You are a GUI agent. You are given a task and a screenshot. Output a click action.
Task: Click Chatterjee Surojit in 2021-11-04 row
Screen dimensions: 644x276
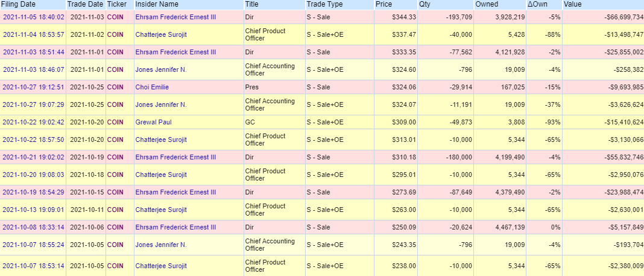[161, 34]
